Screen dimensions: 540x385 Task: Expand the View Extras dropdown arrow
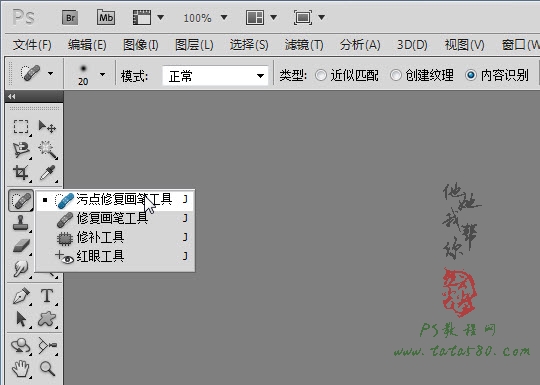[160, 17]
